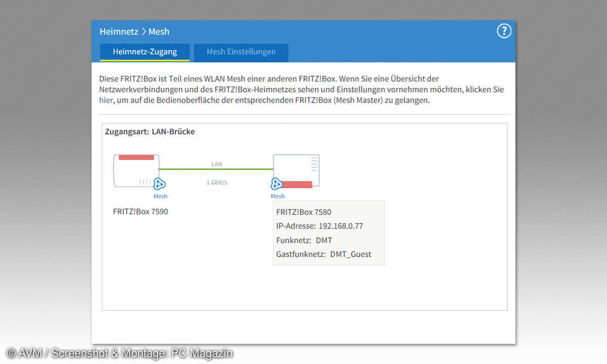Click the Gastfunknetz DMT_Guest entry
Screen dimensions: 607x364
[324, 254]
